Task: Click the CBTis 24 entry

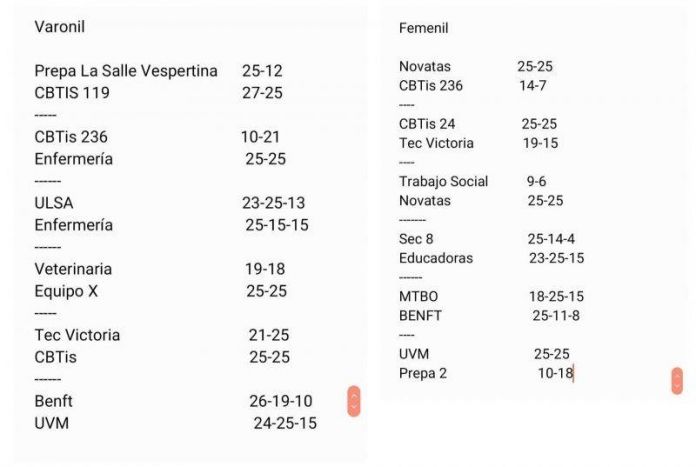Action: pyautogui.click(x=427, y=124)
